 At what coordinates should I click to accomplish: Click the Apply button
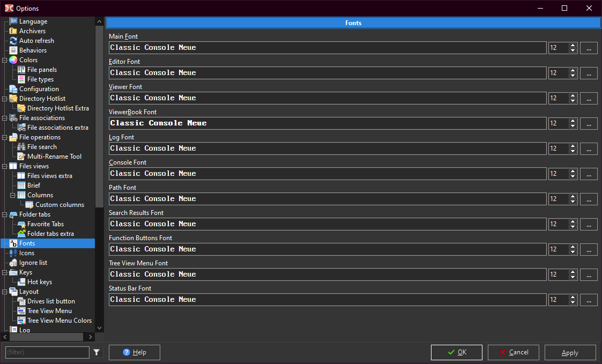coord(570,352)
